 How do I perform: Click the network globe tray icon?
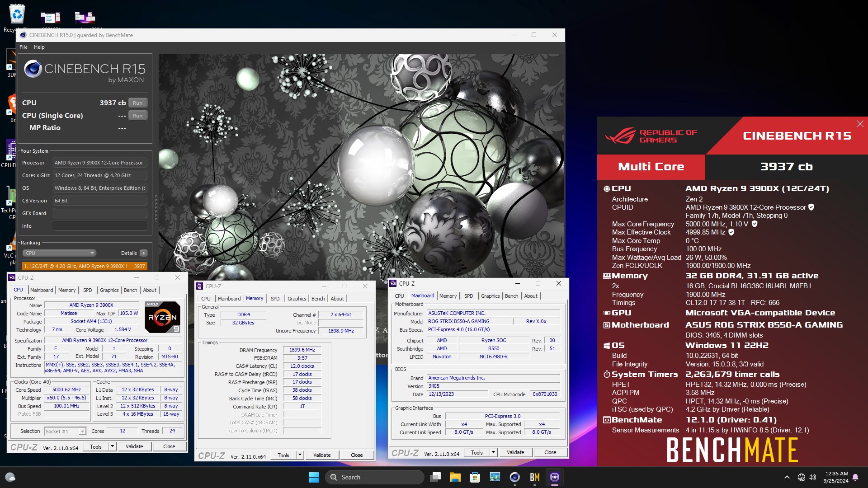coord(802,477)
